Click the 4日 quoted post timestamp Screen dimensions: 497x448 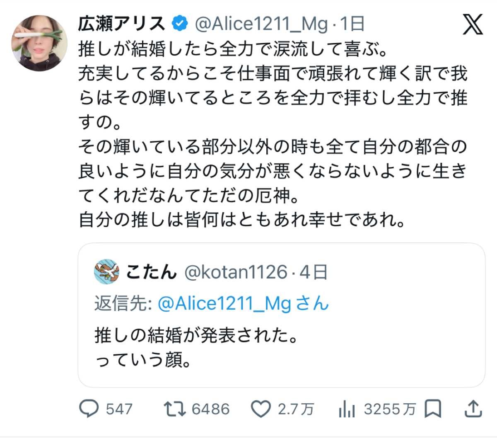[x=314, y=272]
